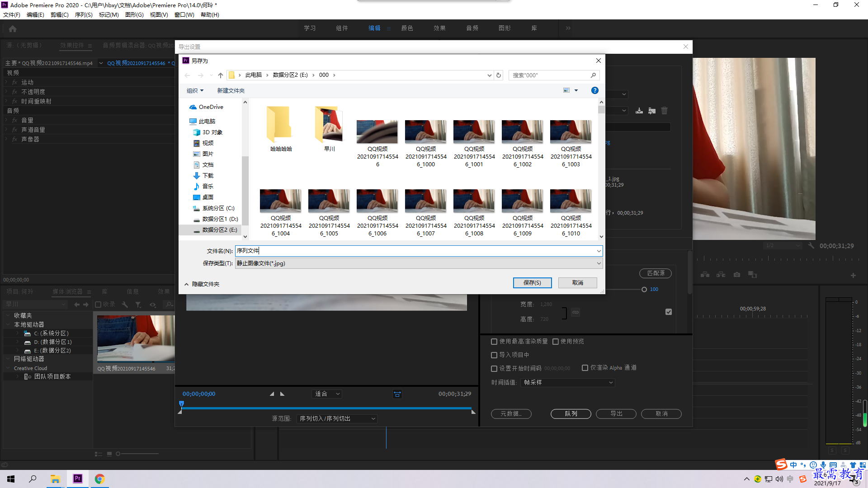This screenshot has height=488, width=868.
Task: Click the export preview playhead scrubber
Action: pyautogui.click(x=181, y=404)
